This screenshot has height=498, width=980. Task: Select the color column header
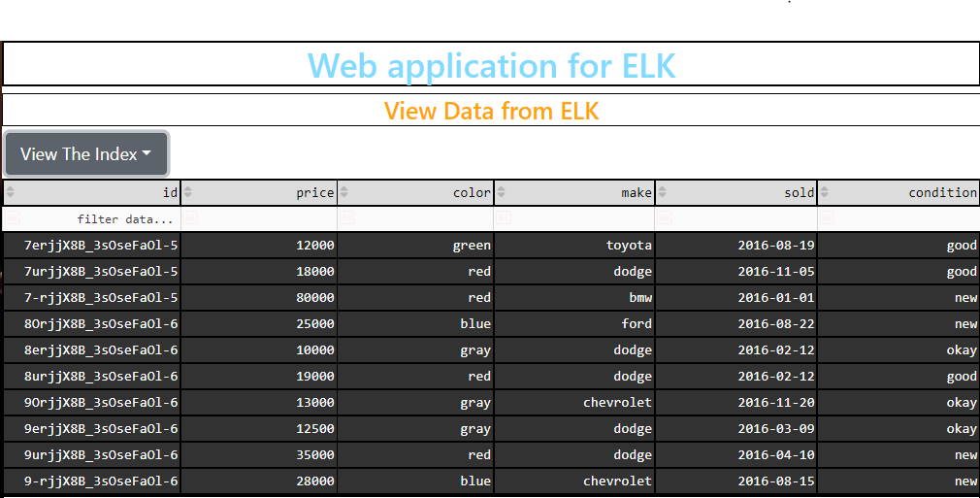click(415, 192)
